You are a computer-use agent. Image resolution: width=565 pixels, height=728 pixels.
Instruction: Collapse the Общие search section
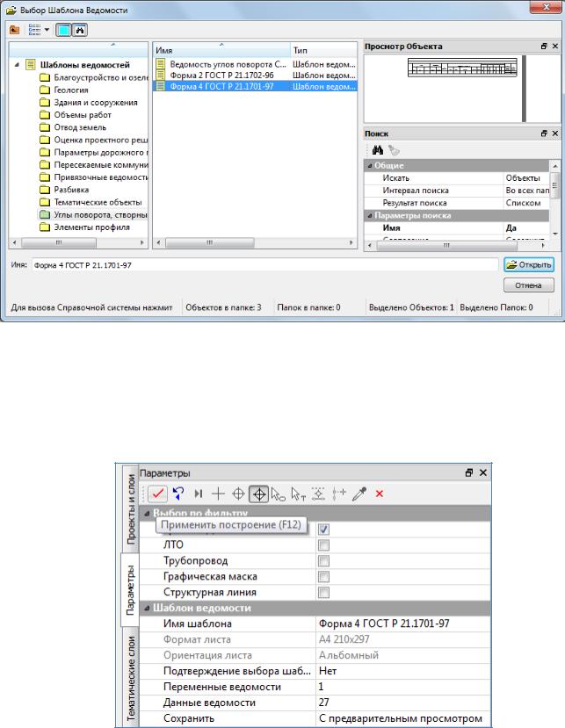point(370,166)
